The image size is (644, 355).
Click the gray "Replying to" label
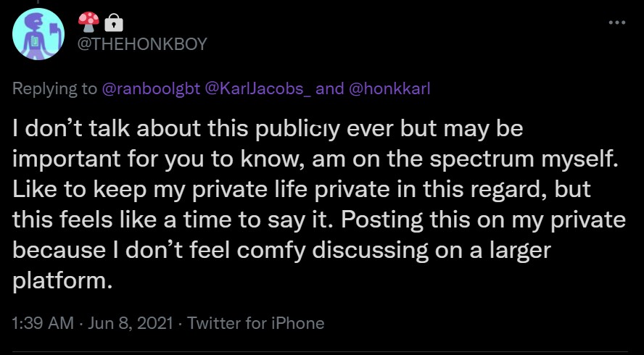(x=54, y=88)
